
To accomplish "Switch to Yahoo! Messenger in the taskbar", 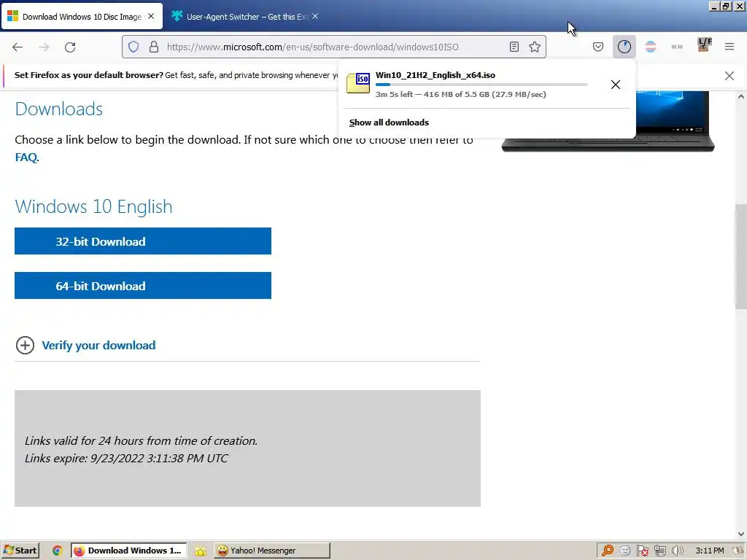I will click(x=271, y=550).
